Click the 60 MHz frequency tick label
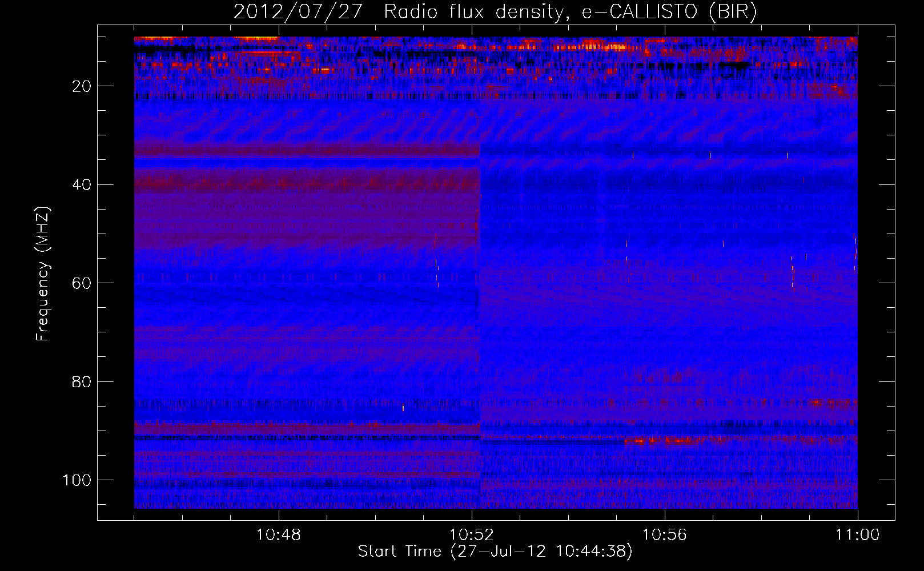Screen dimensions: 924x571 click(x=82, y=283)
